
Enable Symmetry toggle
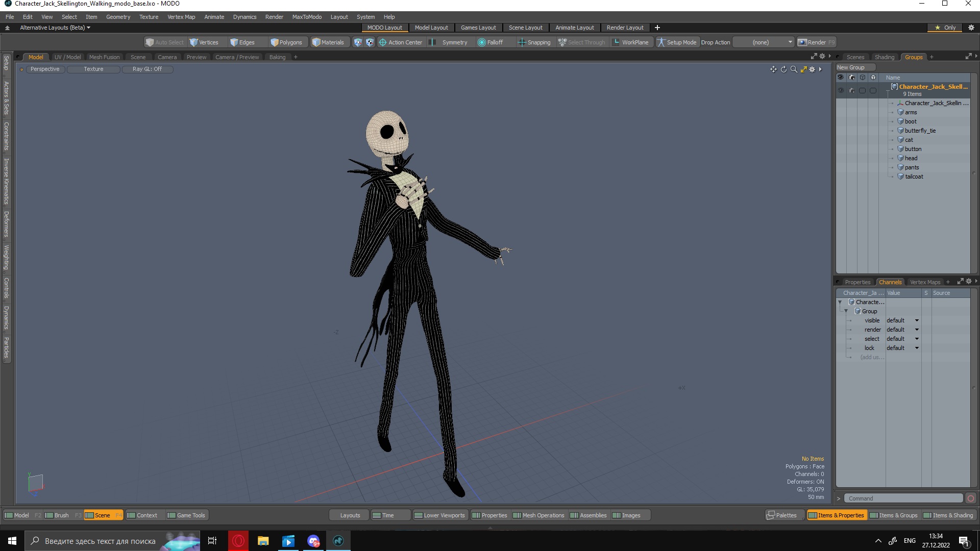(449, 42)
